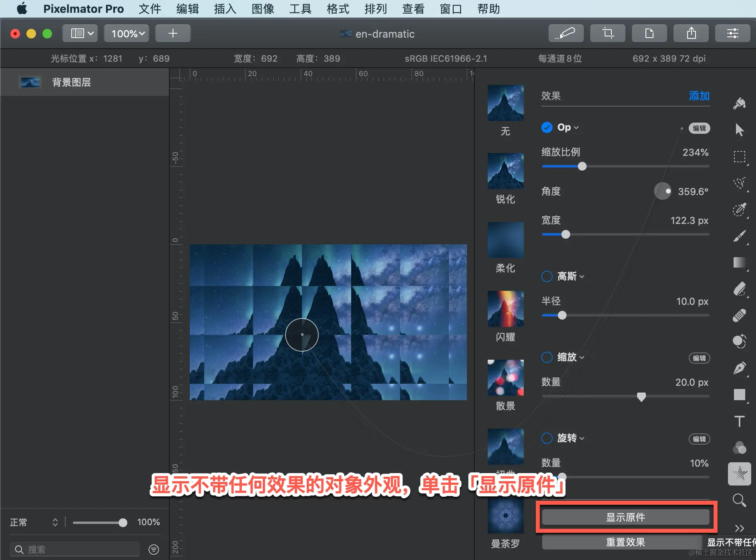This screenshot has width=756, height=560.
Task: Click the 宽度 slider handle
Action: pyautogui.click(x=565, y=234)
